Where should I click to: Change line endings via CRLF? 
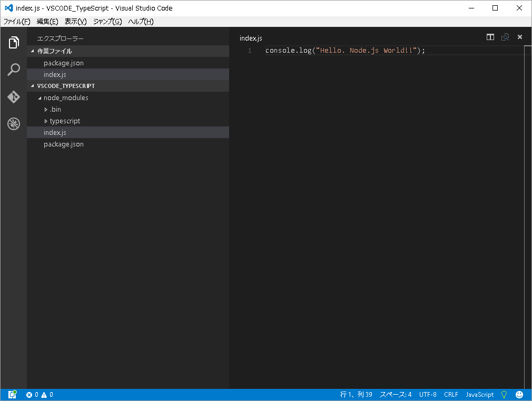pyautogui.click(x=451, y=395)
